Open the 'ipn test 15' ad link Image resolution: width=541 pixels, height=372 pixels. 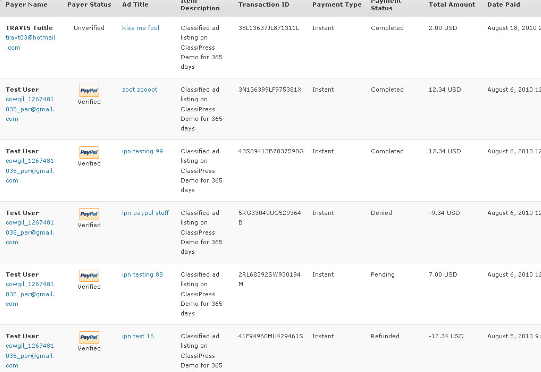(138, 336)
